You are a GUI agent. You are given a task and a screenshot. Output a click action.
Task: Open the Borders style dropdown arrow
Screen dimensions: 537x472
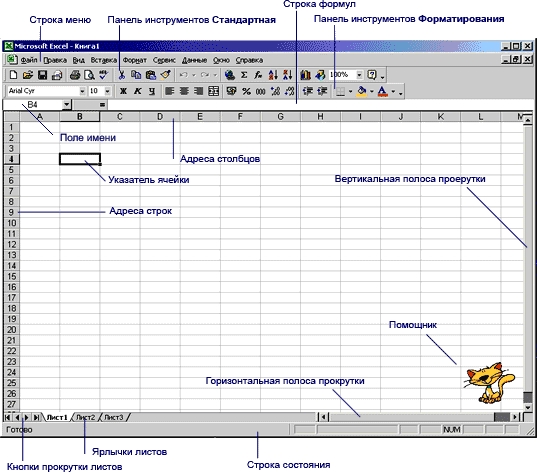pos(350,91)
